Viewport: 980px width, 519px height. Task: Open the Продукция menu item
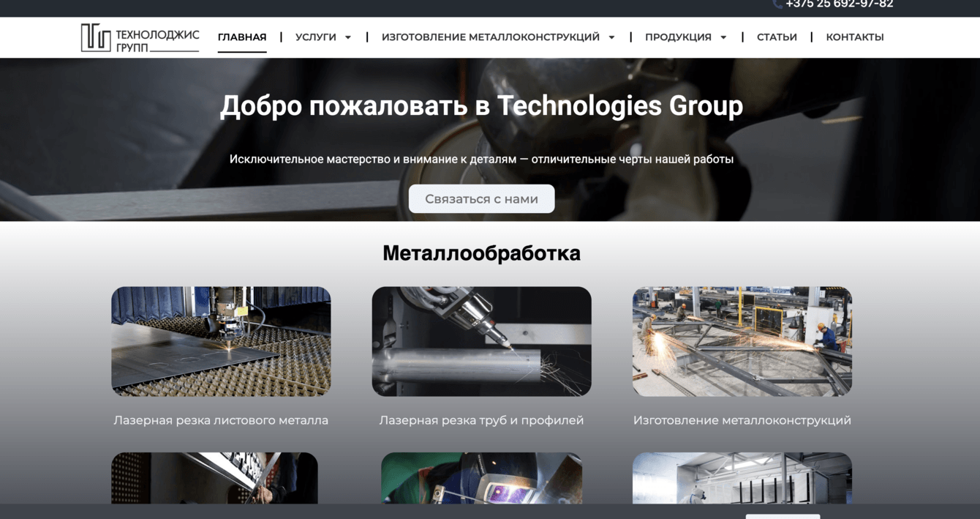click(x=678, y=37)
